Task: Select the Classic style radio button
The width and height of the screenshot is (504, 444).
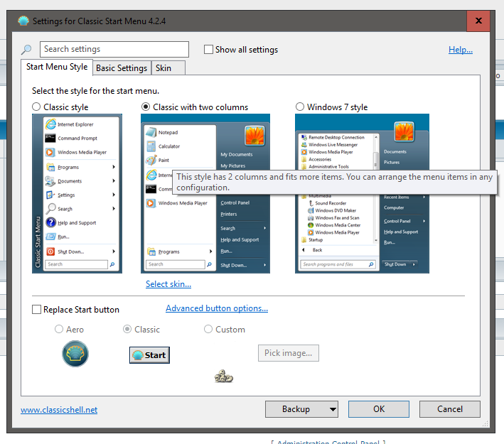Action: (36, 107)
